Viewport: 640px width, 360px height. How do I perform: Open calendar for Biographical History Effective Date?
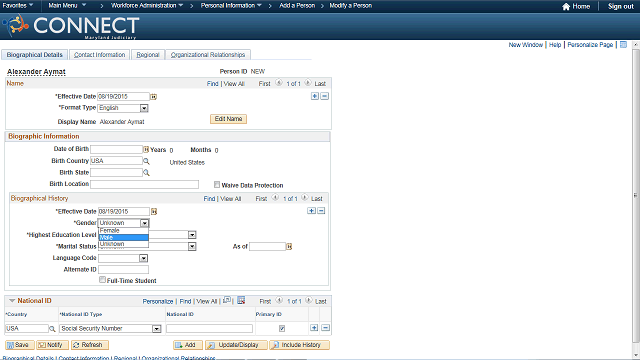pyautogui.click(x=154, y=211)
